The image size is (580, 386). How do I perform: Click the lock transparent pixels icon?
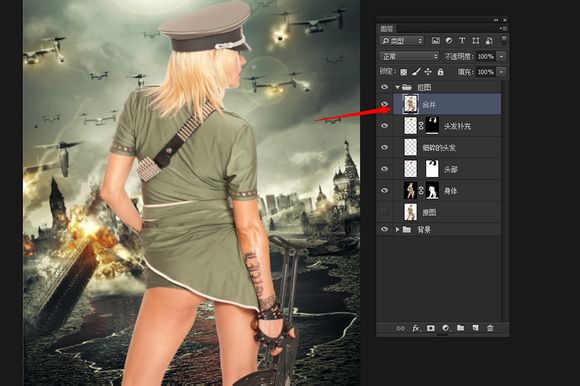coord(404,72)
